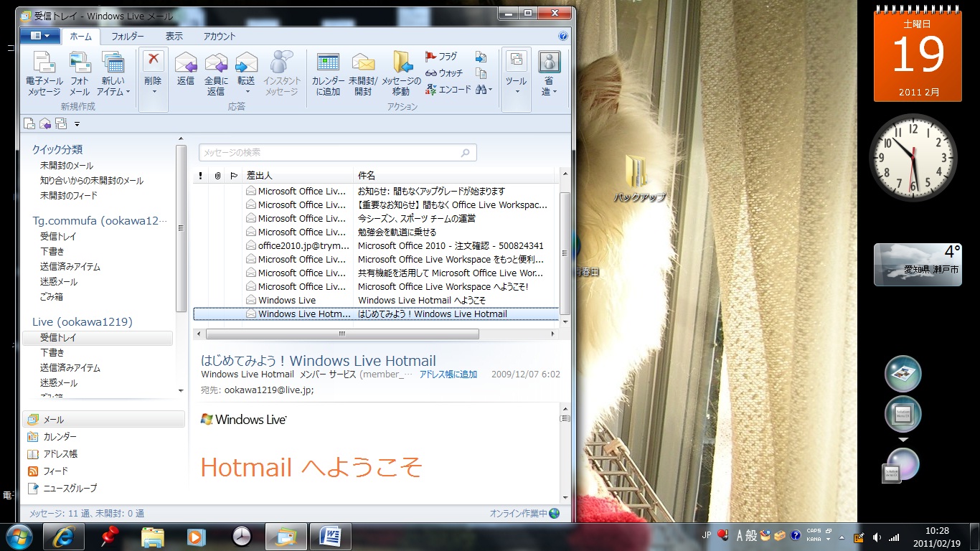Click アドレス帳に追加 link
The height and width of the screenshot is (551, 980).
(x=448, y=375)
